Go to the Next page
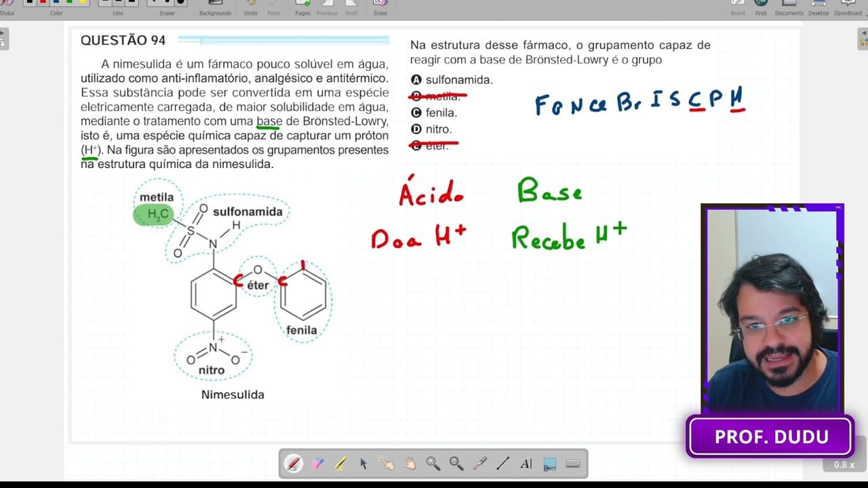The width and height of the screenshot is (868, 488). (x=351, y=7)
